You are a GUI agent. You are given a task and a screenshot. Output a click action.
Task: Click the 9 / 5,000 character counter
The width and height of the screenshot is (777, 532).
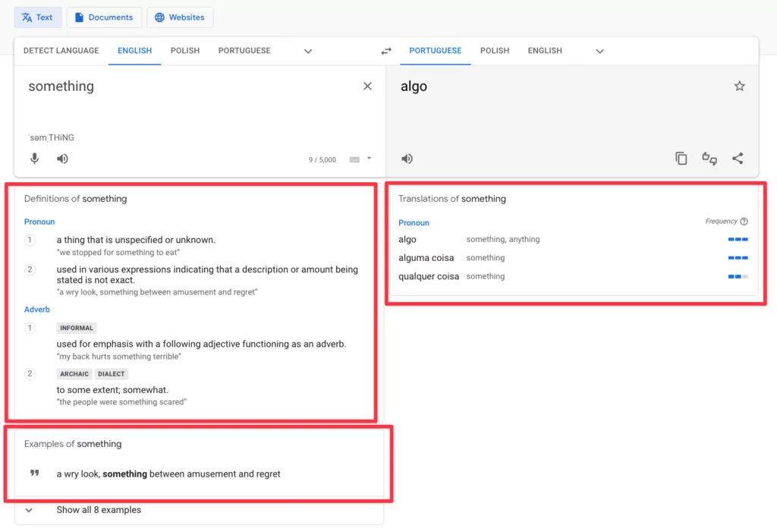(x=322, y=159)
